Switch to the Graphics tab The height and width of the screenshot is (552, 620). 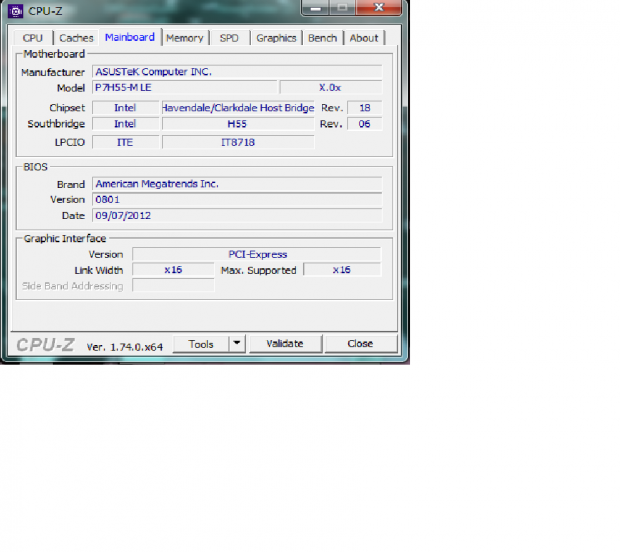tap(276, 38)
